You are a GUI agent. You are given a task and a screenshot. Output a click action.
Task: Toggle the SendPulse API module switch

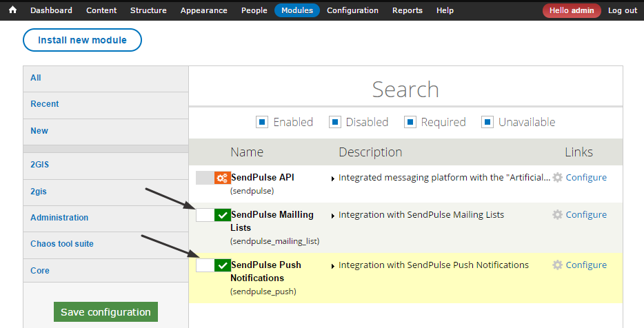click(x=213, y=178)
